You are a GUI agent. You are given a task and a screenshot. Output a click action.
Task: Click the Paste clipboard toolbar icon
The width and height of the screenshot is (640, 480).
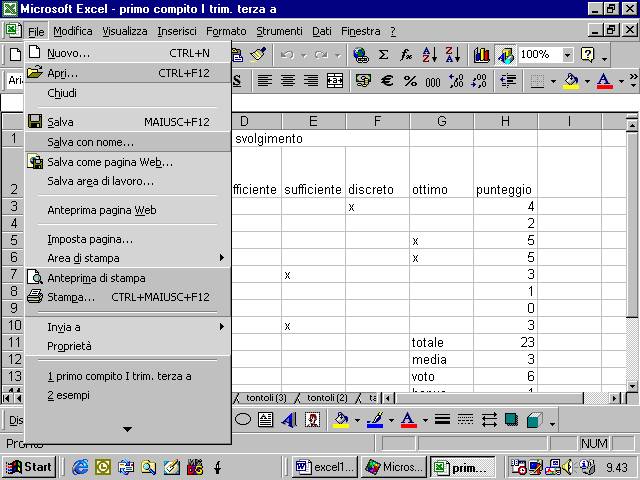[x=237, y=55]
